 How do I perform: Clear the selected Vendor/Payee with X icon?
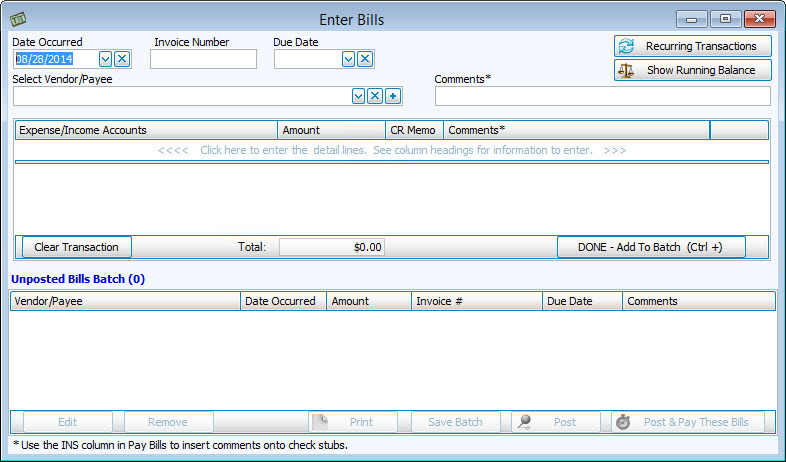[x=375, y=96]
